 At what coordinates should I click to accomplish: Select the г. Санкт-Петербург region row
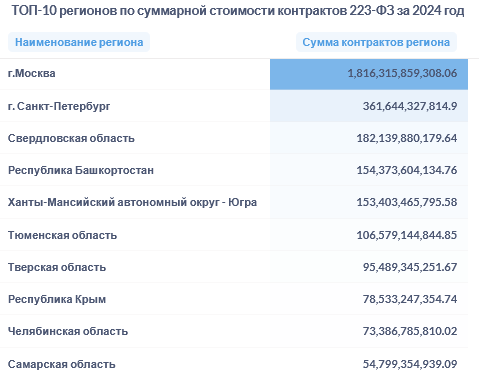[x=234, y=106]
